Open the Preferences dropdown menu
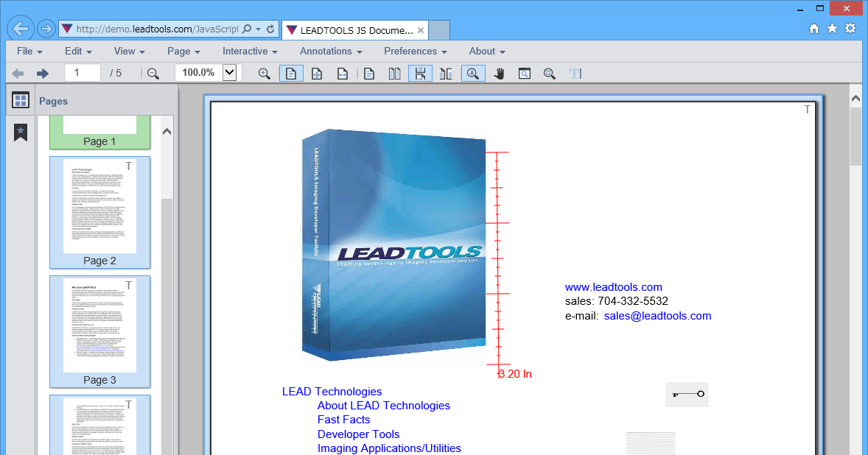This screenshot has width=868, height=455. coord(415,52)
